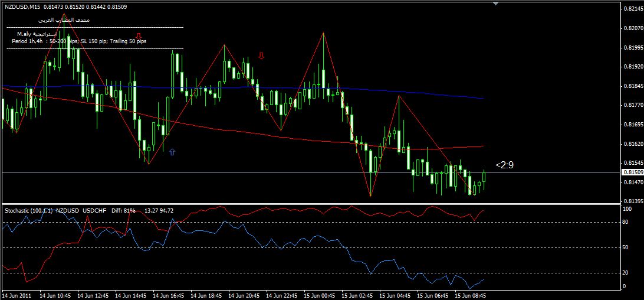Screen dimensions: 644x300
Task: Click the '15 Jun 04:45' time label
Action: coord(395,295)
